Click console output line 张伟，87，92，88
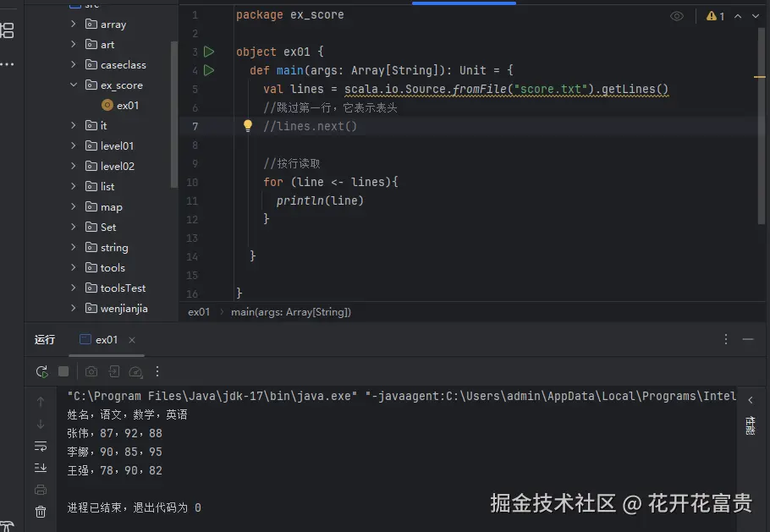The height and width of the screenshot is (532, 770). click(x=114, y=433)
